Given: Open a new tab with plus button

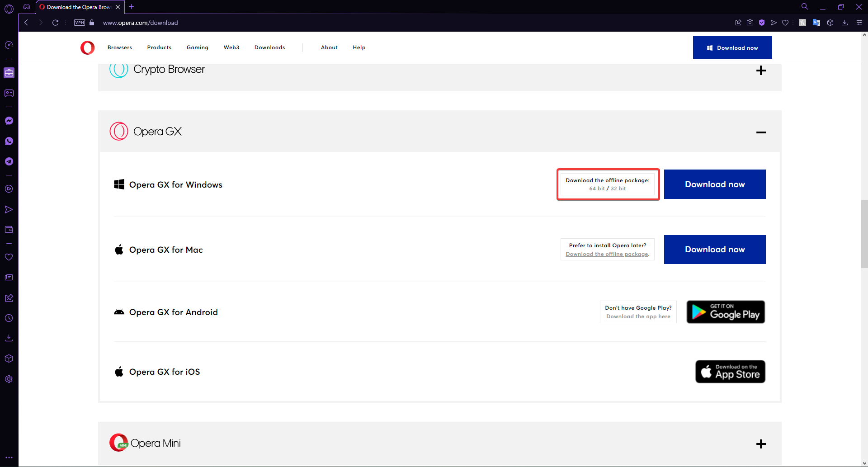Looking at the screenshot, I should [x=132, y=7].
